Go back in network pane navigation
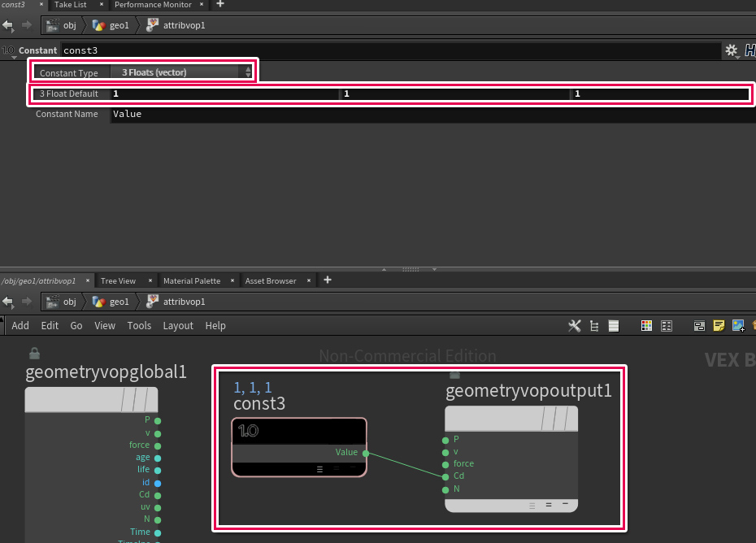 coord(7,302)
